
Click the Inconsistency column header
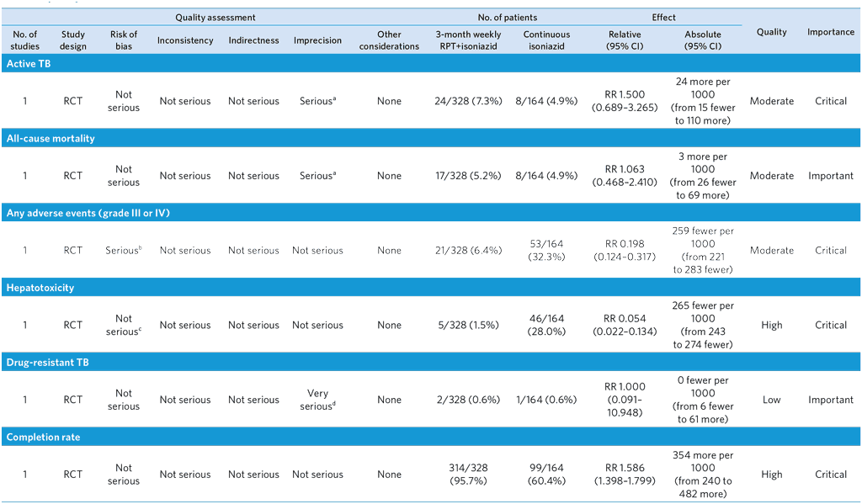(185, 40)
